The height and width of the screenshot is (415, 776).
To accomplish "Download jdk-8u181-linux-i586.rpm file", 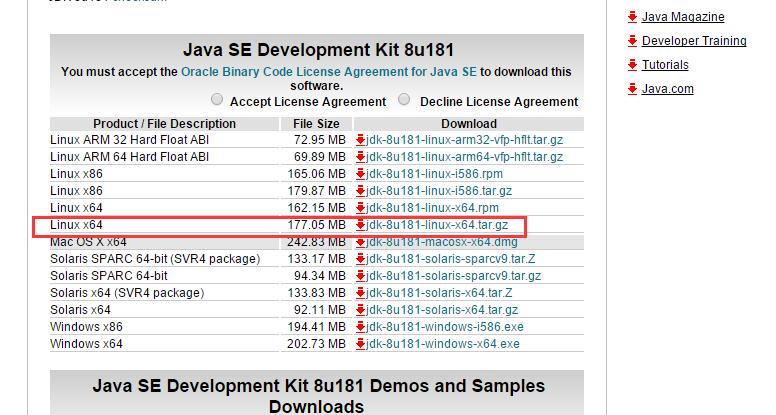I will click(434, 174).
